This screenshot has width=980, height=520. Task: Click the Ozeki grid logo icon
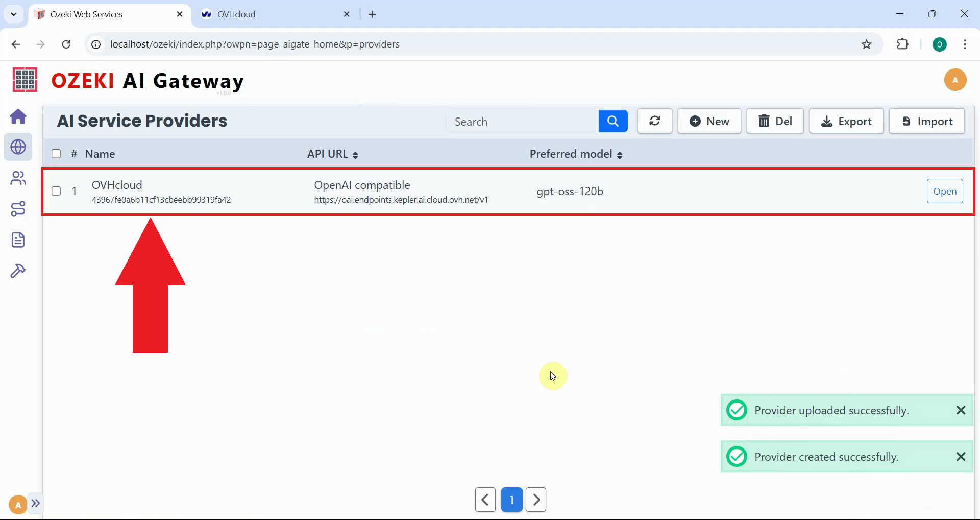[24, 80]
